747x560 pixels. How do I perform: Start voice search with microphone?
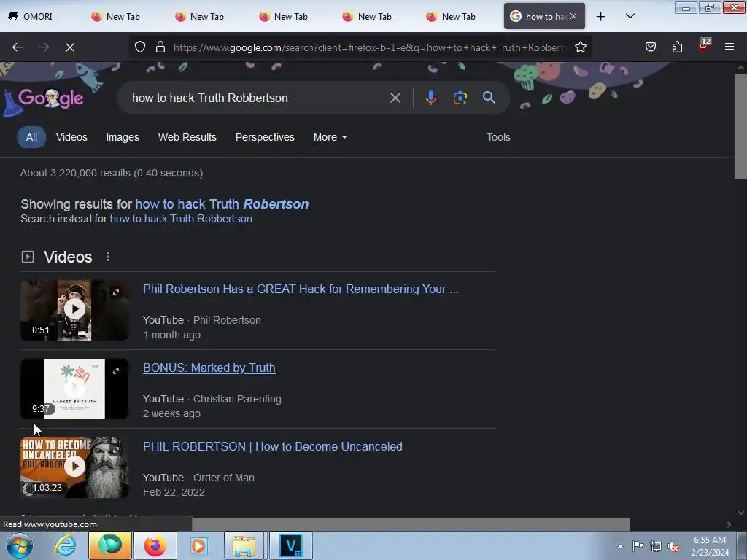430,98
